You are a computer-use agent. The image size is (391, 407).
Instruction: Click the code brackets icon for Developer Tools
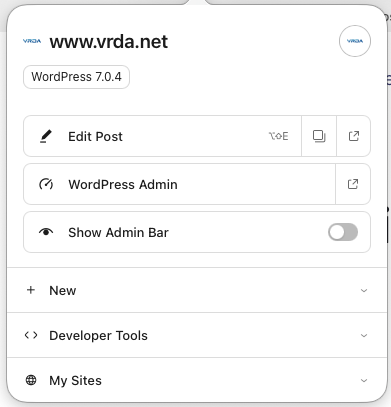pos(31,335)
